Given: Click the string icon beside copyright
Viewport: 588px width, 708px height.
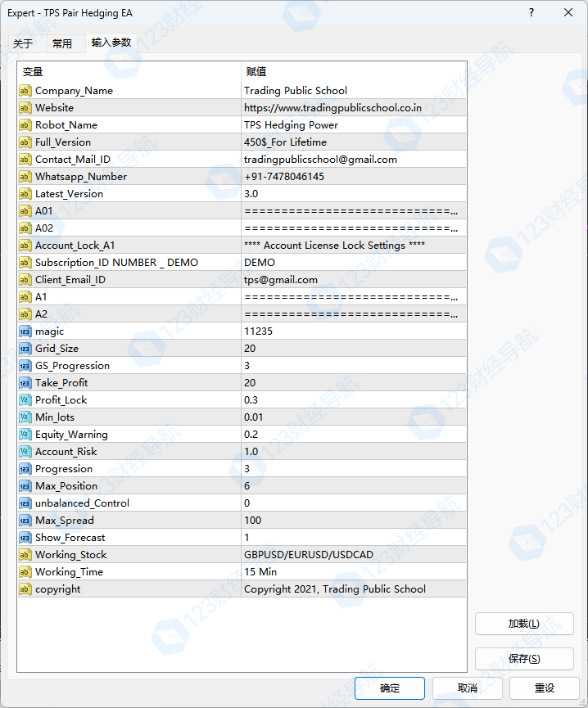Looking at the screenshot, I should point(25,589).
